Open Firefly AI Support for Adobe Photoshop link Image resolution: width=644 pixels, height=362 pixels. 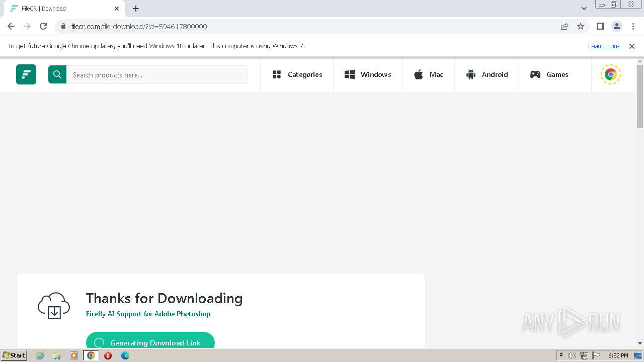[148, 314]
